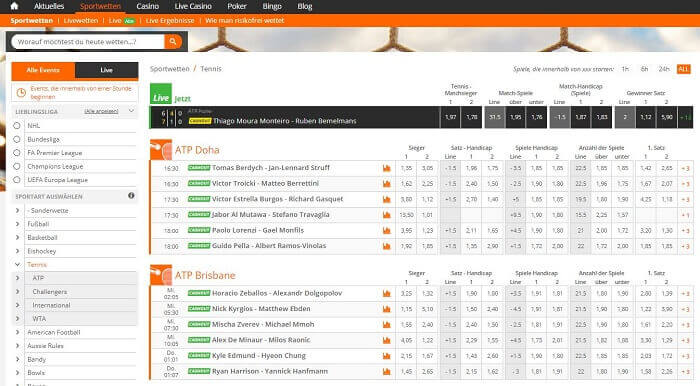Open statistics icon for Mischa Zverev match
The width and height of the screenshot is (700, 386).
pos(387,325)
